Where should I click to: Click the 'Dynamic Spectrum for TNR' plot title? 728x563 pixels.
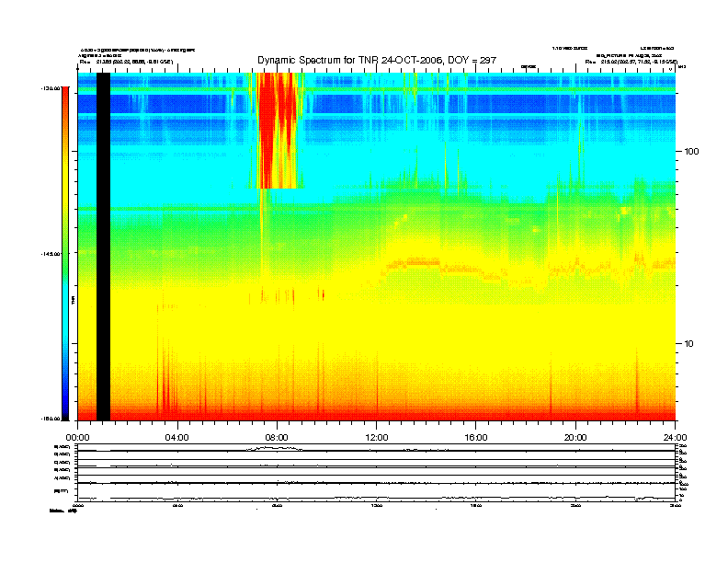point(377,61)
